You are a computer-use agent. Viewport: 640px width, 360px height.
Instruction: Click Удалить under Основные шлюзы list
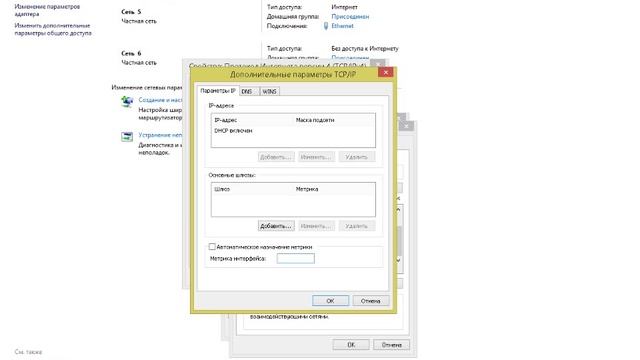pyautogui.click(x=356, y=226)
